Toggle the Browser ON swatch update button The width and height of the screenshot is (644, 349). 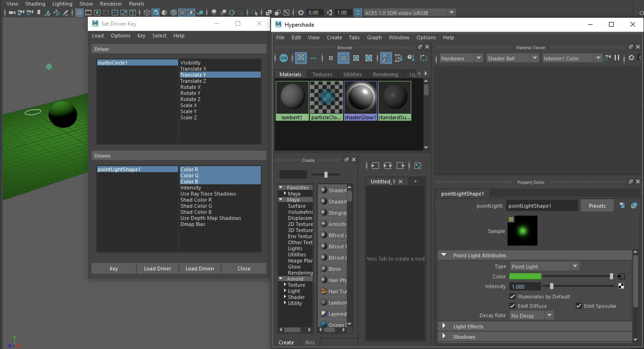tap(283, 58)
